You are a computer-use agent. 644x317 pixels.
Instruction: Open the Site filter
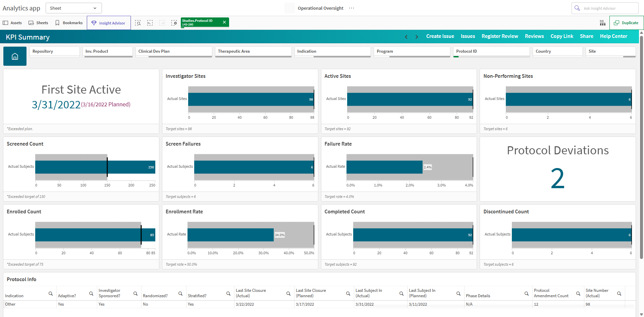point(610,52)
